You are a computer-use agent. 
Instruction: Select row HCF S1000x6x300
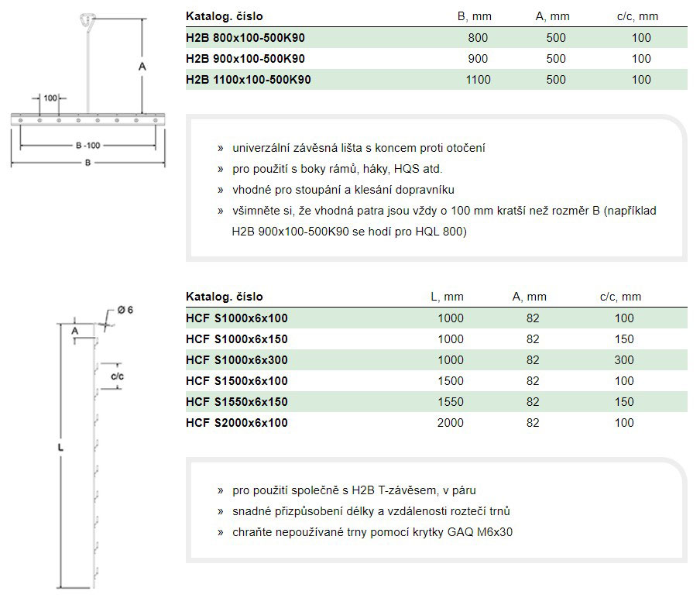[436, 360]
